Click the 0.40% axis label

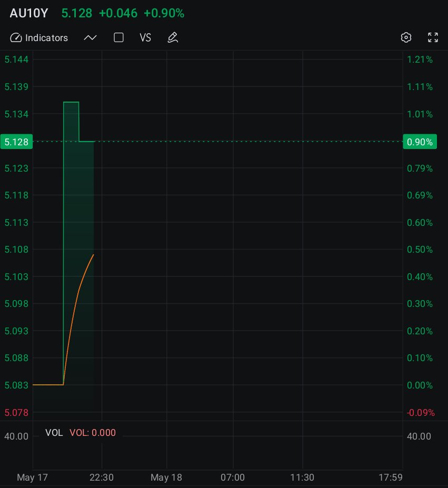click(420, 277)
